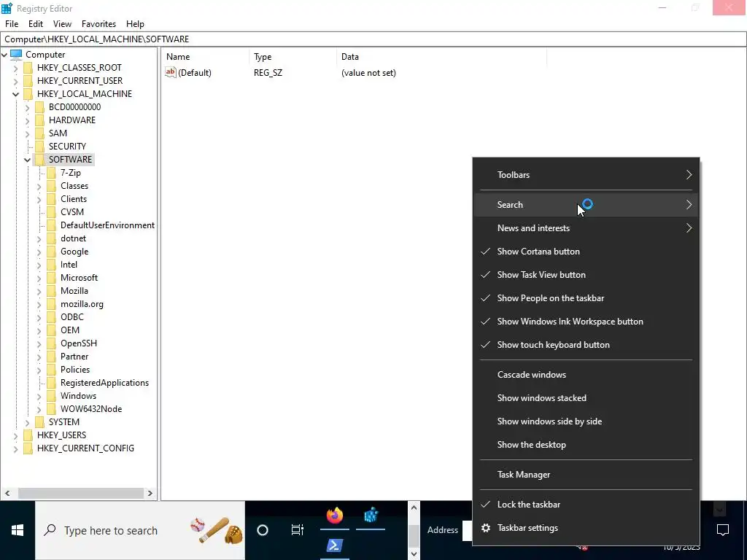The height and width of the screenshot is (560, 747).
Task: Click the registry path address bar
Action: 373,39
